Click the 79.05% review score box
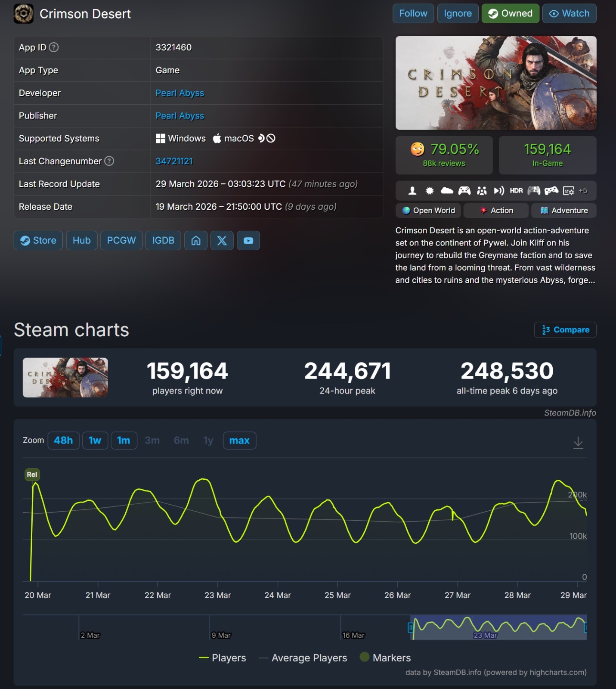The image size is (616, 689). pyautogui.click(x=444, y=155)
